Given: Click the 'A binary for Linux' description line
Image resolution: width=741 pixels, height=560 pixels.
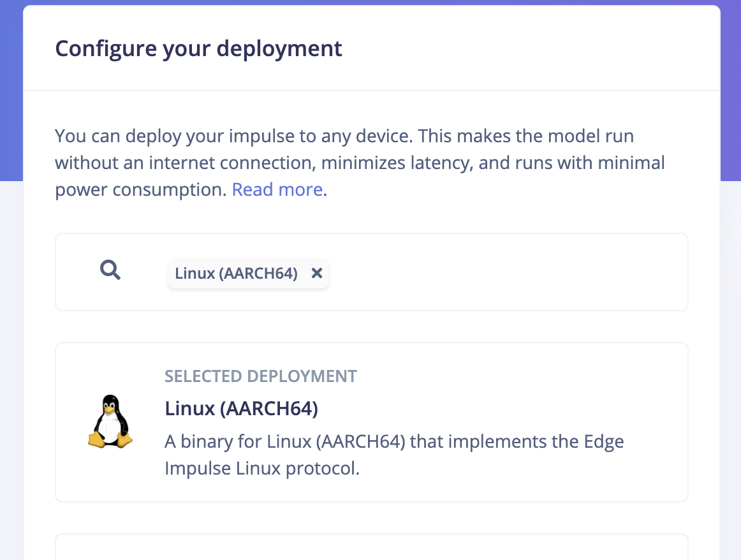Looking at the screenshot, I should point(394,441).
